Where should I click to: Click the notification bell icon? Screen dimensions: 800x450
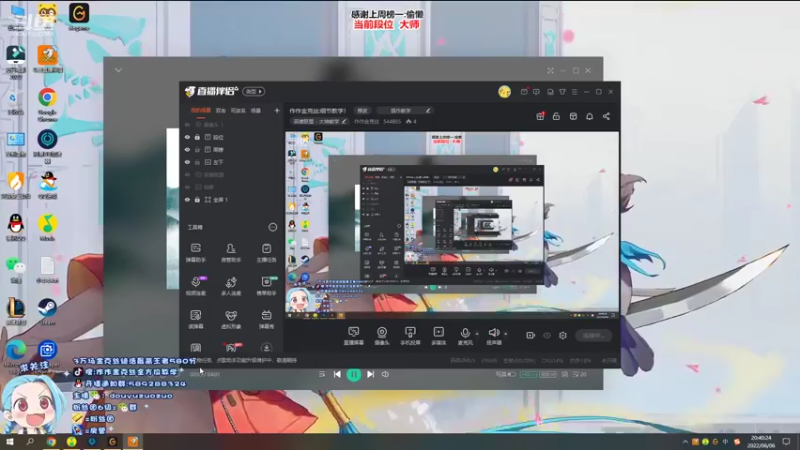click(589, 116)
